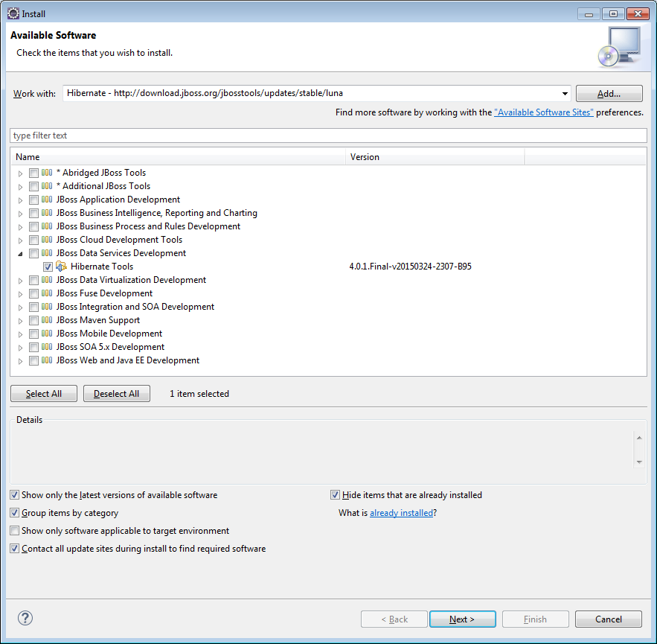The height and width of the screenshot is (644, 657).
Task: Expand JBoss Web and Java EE Development
Action: [x=20, y=361]
